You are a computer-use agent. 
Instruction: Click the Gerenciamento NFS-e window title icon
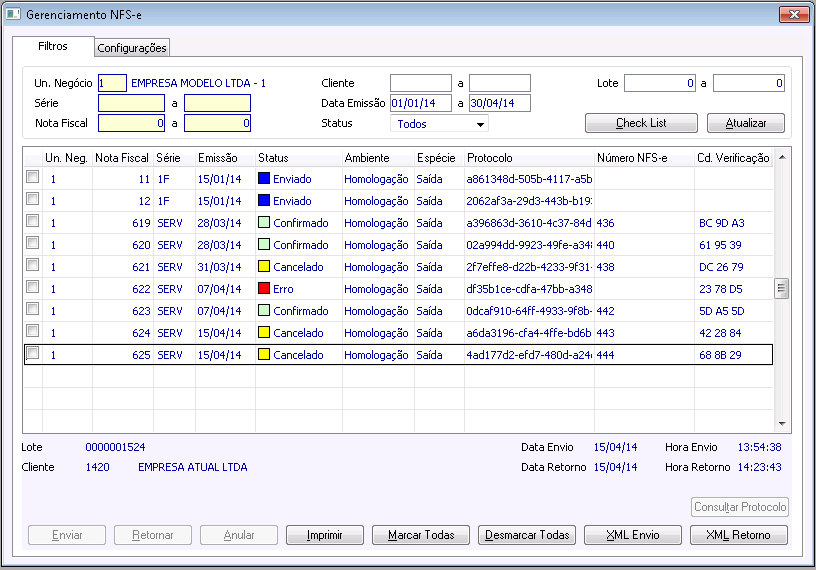(13, 15)
